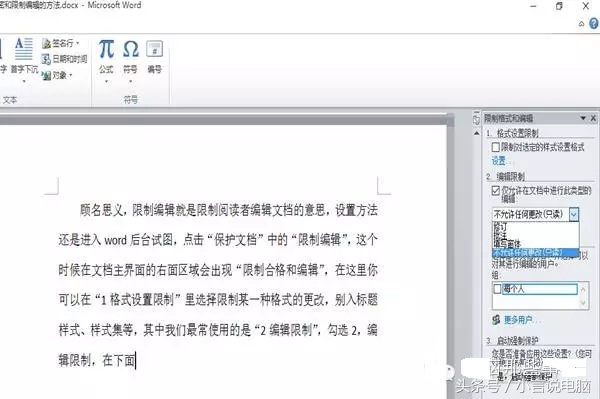Open Word help with the question mark icon

pyautogui.click(x=593, y=24)
